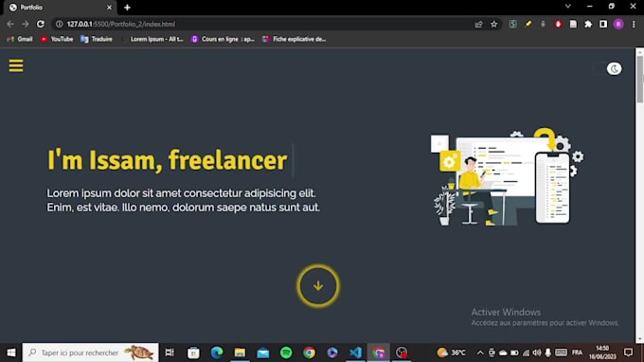The image size is (644, 362).
Task: Open Spotify from taskbar
Action: click(x=286, y=353)
